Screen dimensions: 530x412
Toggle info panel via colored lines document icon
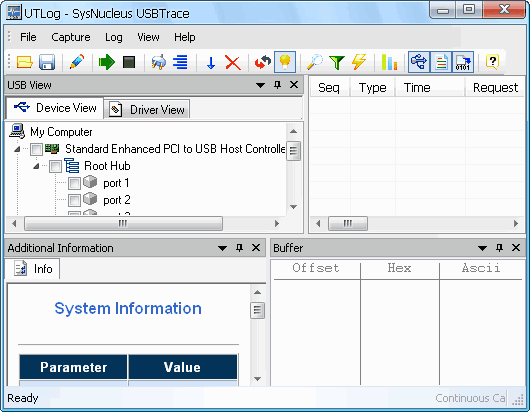tap(441, 62)
